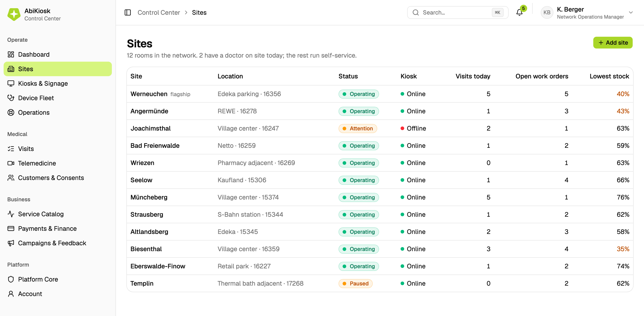Click the Attention status badge for Joachimsthal
Viewport: 644px width, 316px height.
[x=358, y=128]
